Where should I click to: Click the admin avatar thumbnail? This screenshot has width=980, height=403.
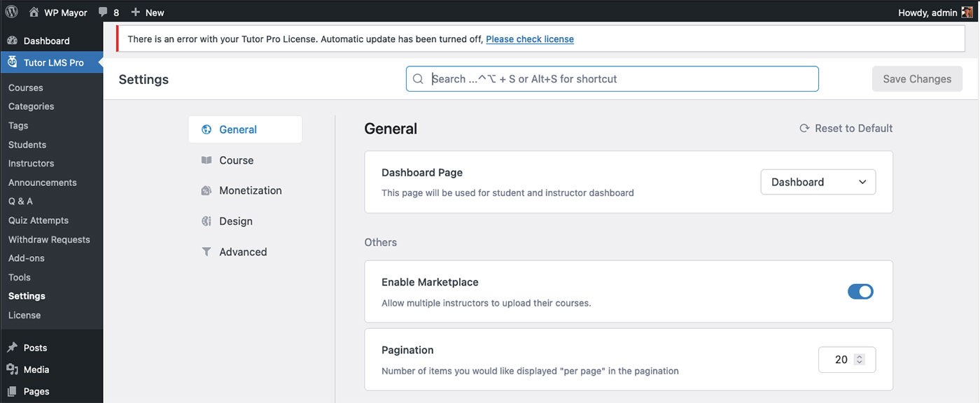click(x=967, y=13)
